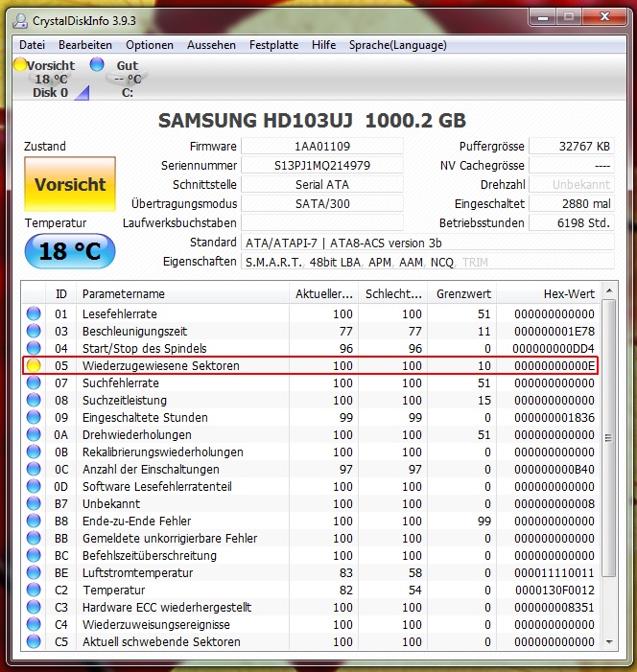Screen dimensions: 637x672
Task: Select the Wiederzugewiesene Sektoren parameter name
Action: click(161, 365)
